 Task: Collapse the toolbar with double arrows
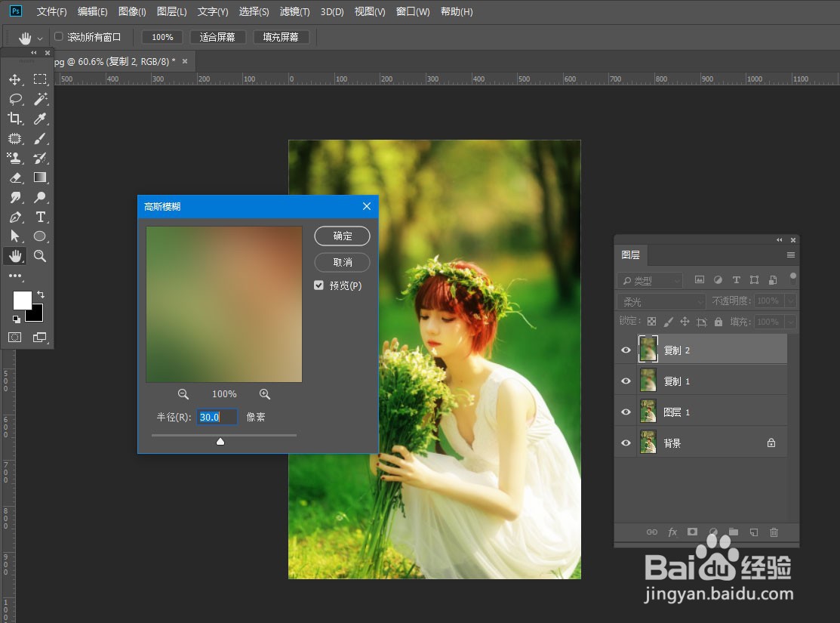pos(34,53)
